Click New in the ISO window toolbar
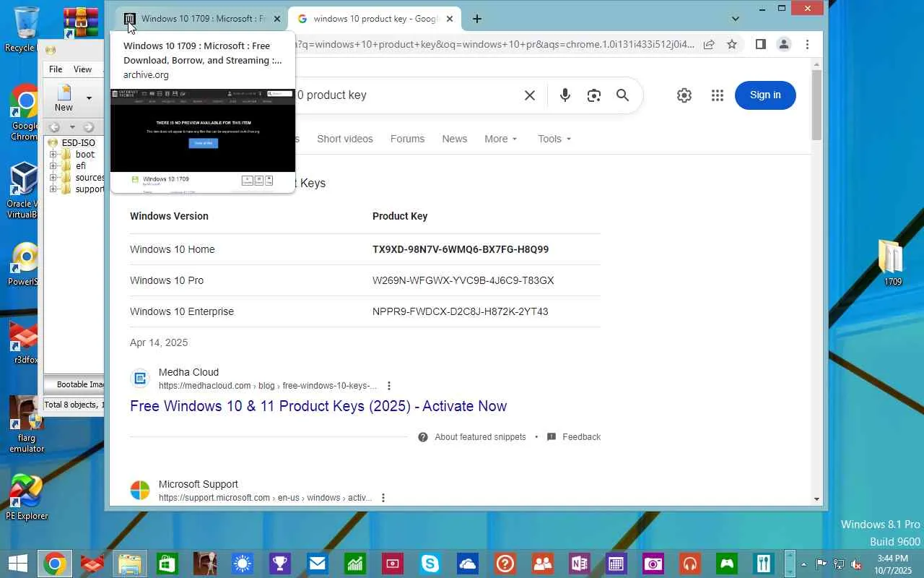 [x=64, y=98]
